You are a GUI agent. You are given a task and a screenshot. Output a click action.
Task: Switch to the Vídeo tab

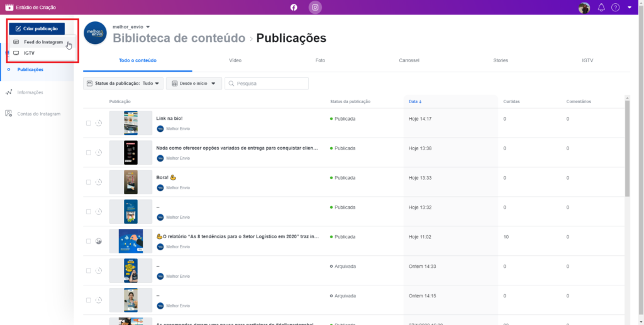pos(235,60)
